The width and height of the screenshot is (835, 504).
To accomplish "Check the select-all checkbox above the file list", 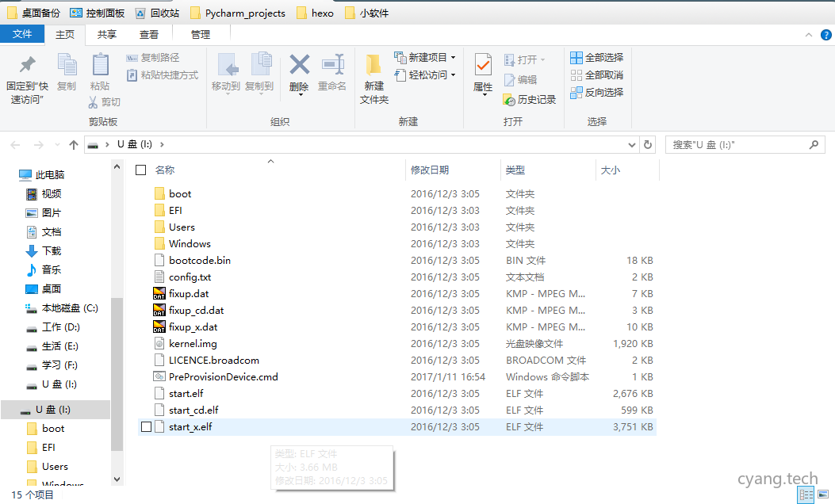I will tap(139, 169).
